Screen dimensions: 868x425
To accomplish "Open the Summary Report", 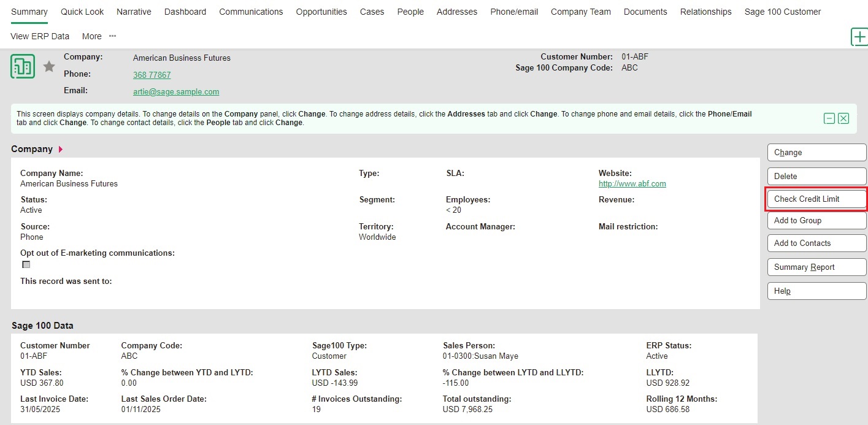I will (x=816, y=267).
